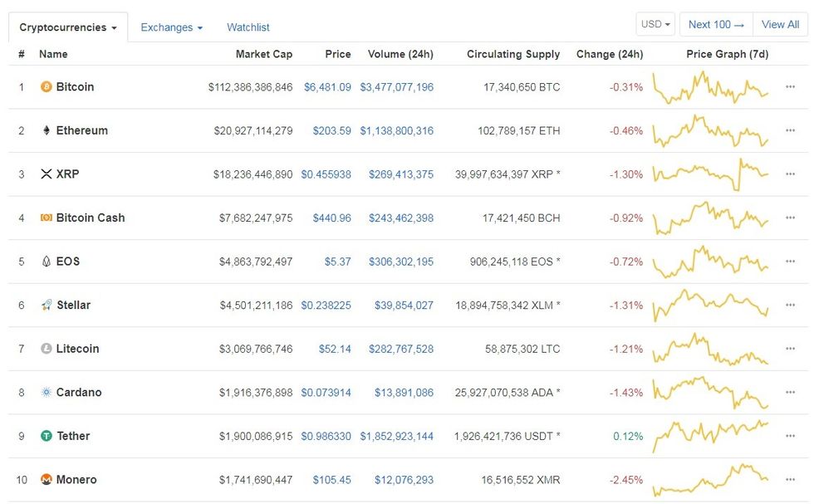Select the Monero logo icon
The height and width of the screenshot is (504, 814).
(x=47, y=479)
